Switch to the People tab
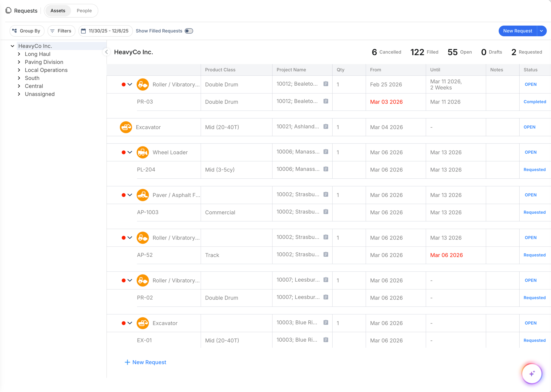 click(x=84, y=10)
